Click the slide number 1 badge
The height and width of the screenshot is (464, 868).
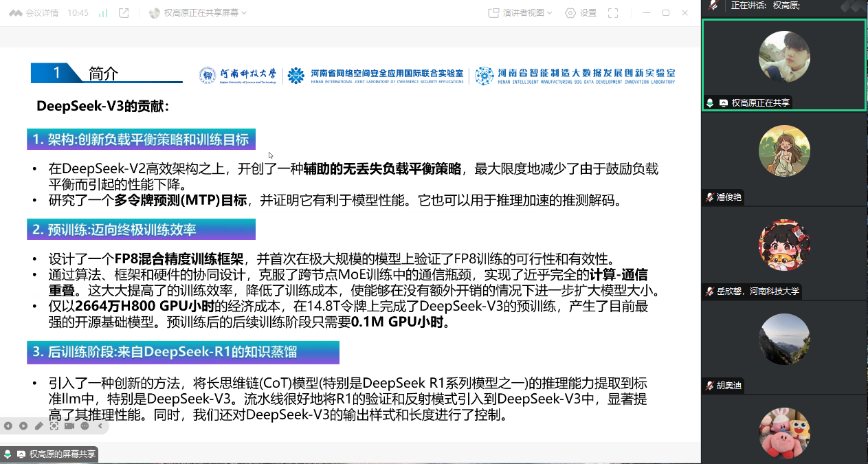[x=57, y=72]
